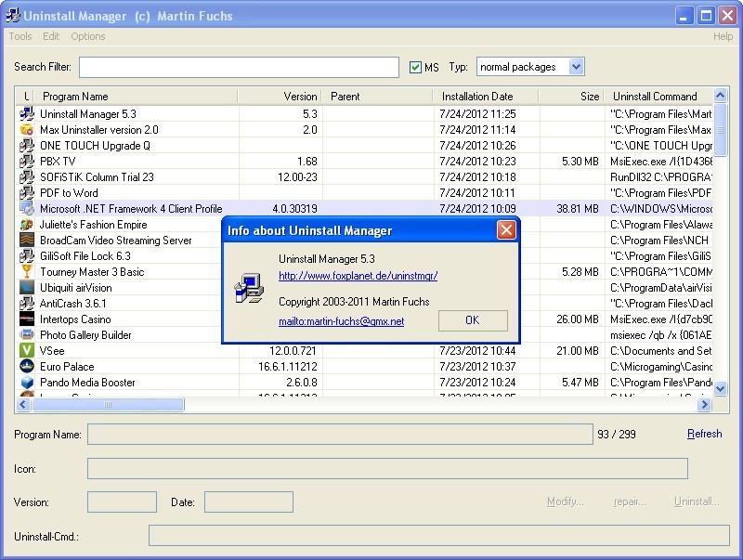Click the Refresh link

705,434
